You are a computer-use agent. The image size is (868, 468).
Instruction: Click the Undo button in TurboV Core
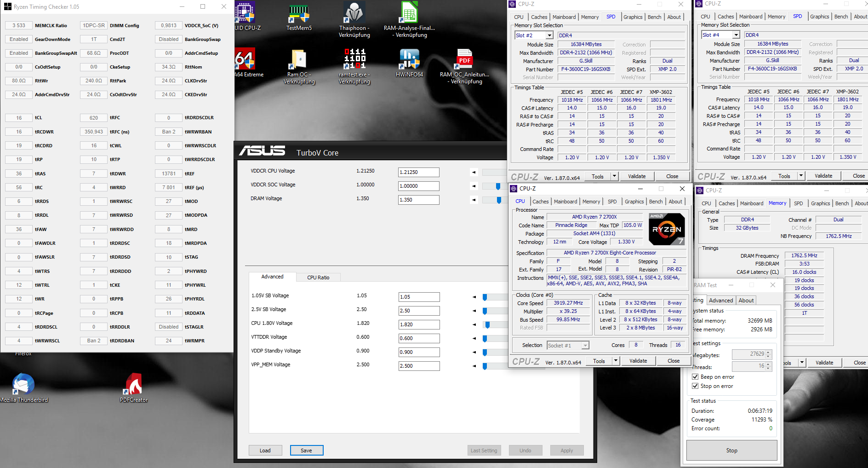click(x=525, y=451)
